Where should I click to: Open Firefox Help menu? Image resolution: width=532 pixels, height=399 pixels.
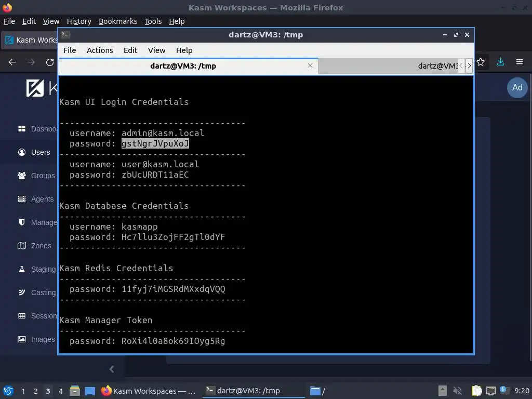click(177, 21)
